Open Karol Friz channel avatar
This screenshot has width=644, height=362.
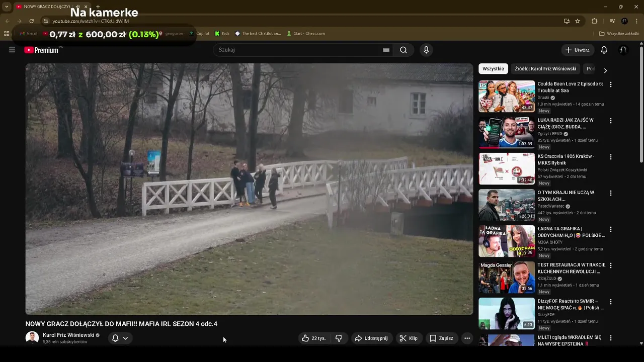coord(32,338)
